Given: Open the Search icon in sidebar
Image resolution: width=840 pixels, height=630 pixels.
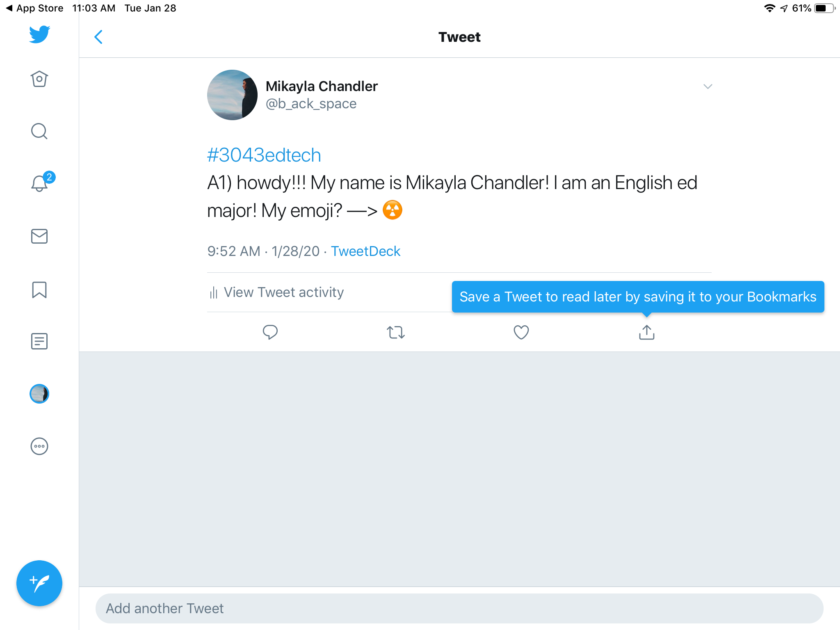Looking at the screenshot, I should tap(39, 131).
